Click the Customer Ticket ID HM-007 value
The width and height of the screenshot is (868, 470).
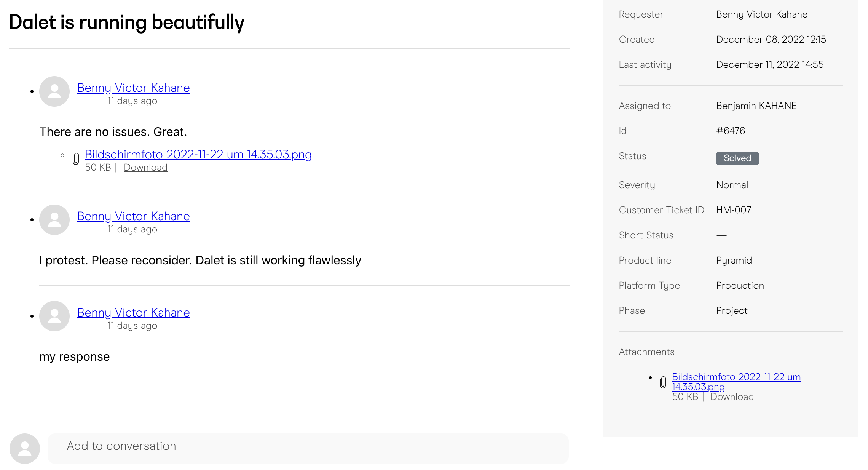click(x=734, y=210)
